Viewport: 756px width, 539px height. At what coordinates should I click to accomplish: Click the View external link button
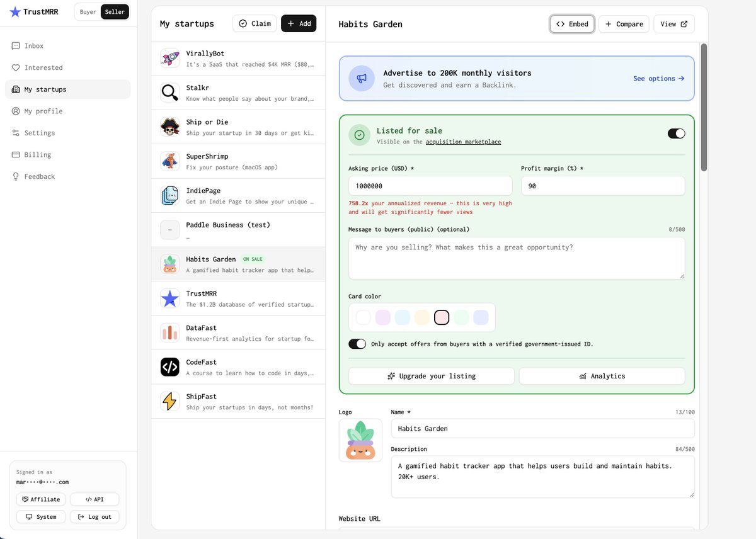[674, 24]
